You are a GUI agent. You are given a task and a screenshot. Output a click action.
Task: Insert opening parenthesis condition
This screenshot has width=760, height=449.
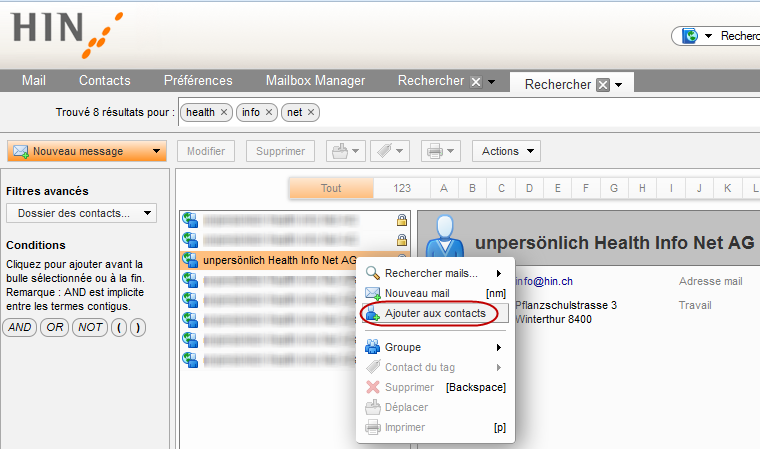click(x=119, y=327)
